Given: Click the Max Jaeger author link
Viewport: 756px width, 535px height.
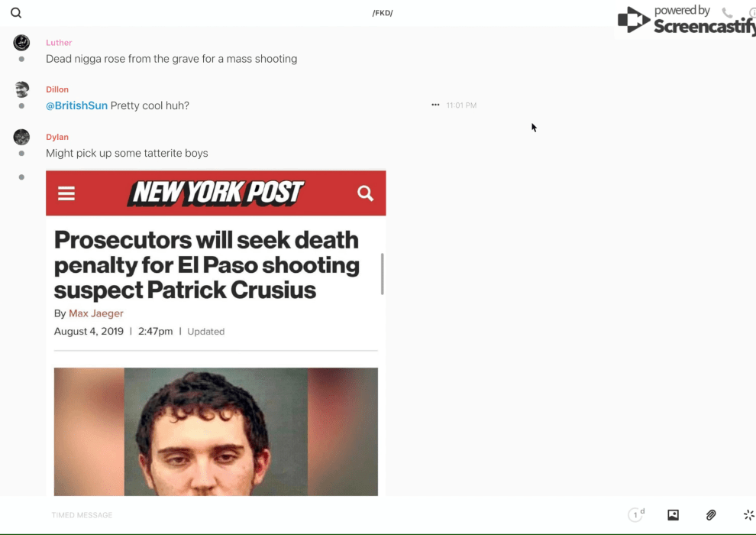Looking at the screenshot, I should pos(95,313).
